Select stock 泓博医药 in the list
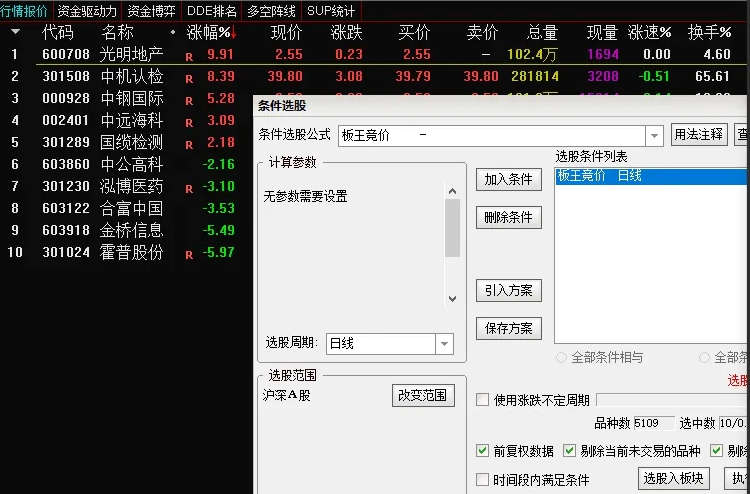The height and width of the screenshot is (494, 750). (132, 186)
